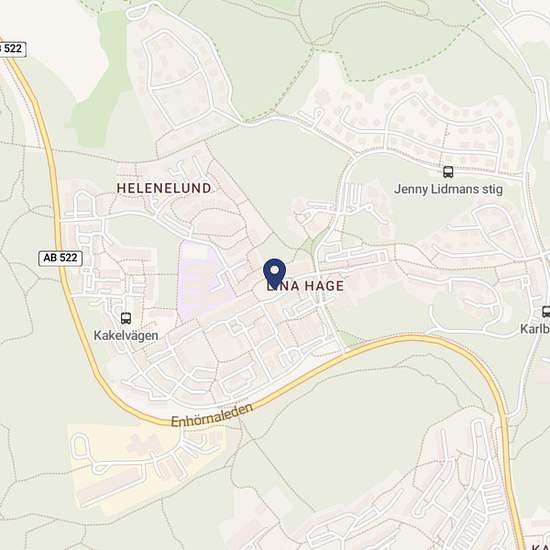Screen dimensions: 550x550
Task: Click small green patch beside Enhörnaleden curve
Action: coord(352,339)
